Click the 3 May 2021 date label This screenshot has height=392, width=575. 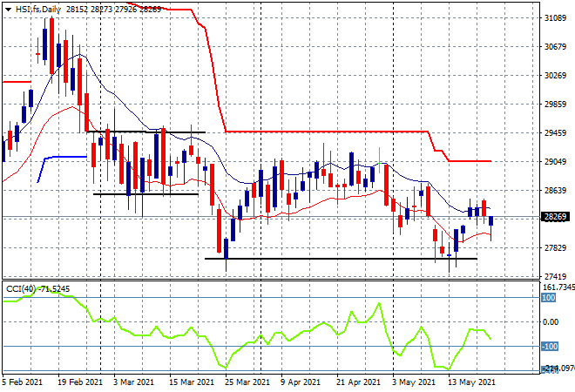point(414,382)
